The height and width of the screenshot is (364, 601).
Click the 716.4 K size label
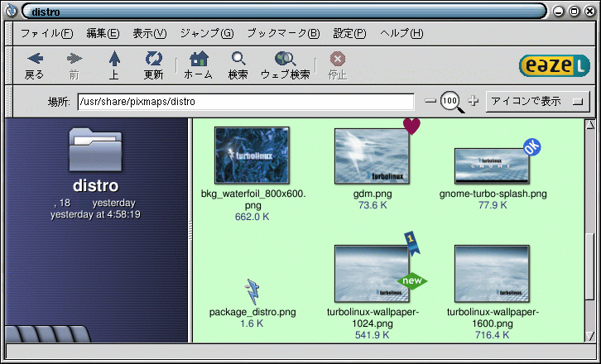(493, 335)
